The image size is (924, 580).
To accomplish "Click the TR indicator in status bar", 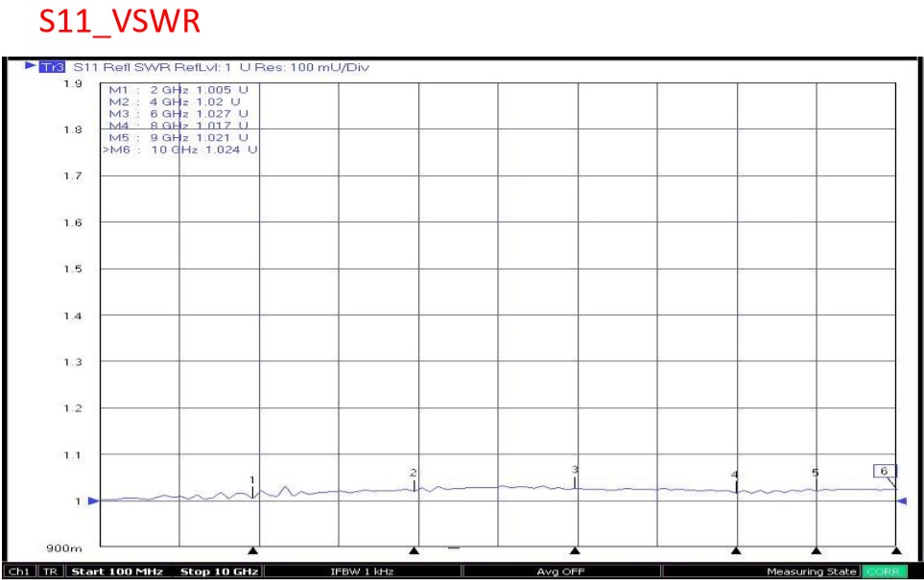I will tap(49, 572).
